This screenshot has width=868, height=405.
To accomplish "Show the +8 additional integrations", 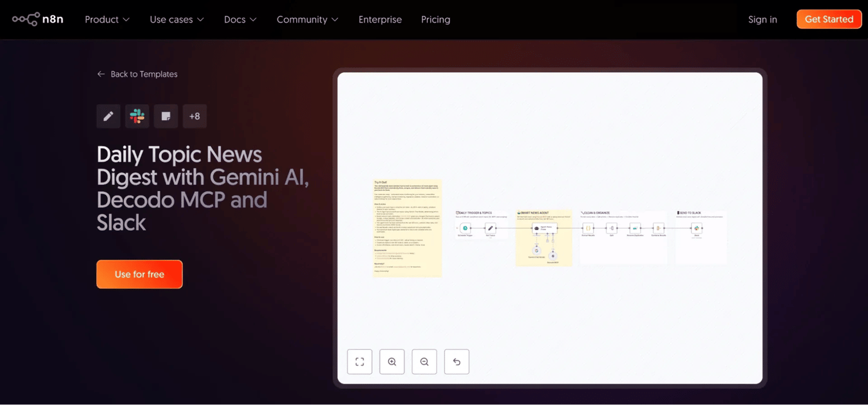I will (x=195, y=116).
